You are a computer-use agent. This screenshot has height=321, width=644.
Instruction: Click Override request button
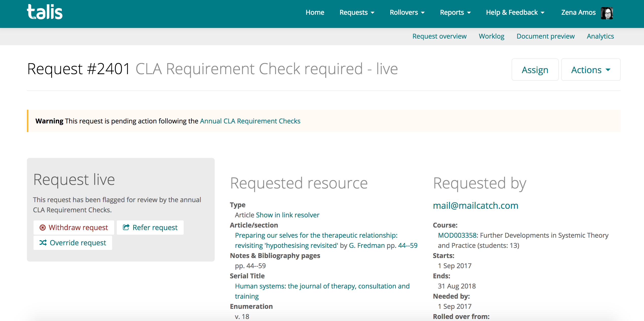(x=73, y=243)
